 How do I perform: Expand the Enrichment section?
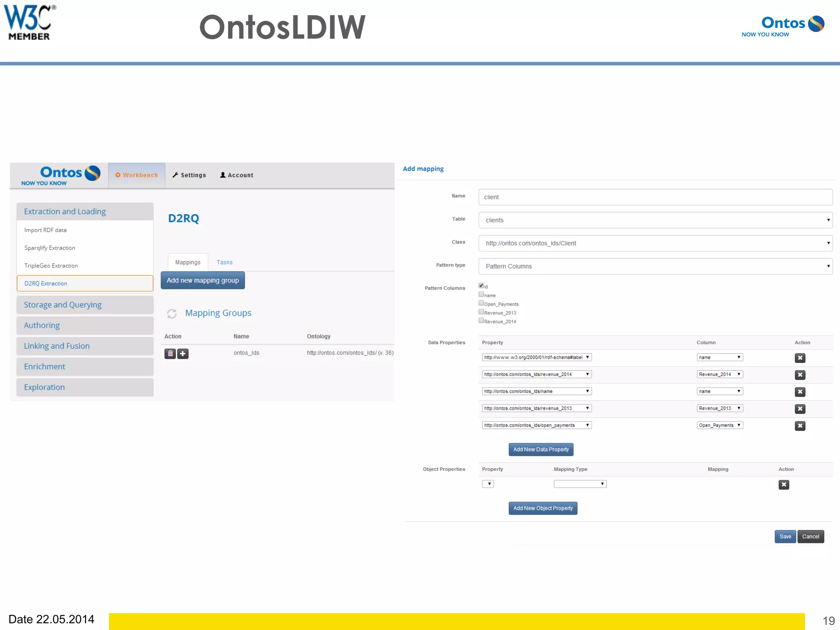(85, 367)
